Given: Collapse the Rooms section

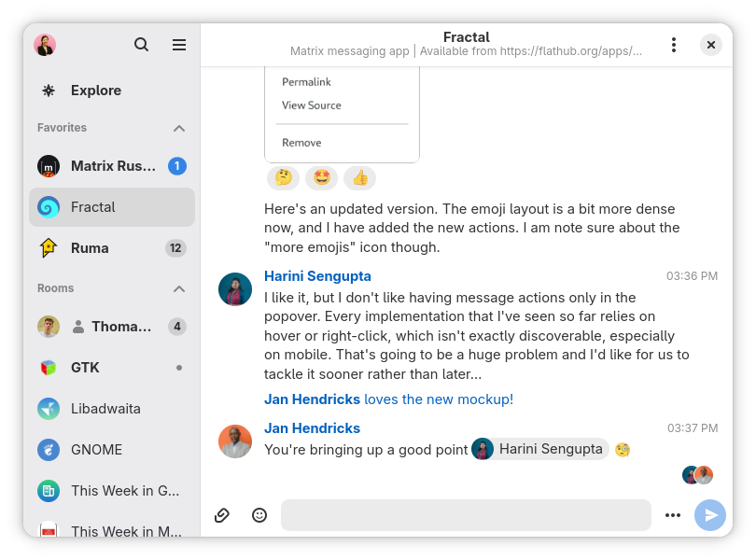Looking at the screenshot, I should tap(179, 288).
